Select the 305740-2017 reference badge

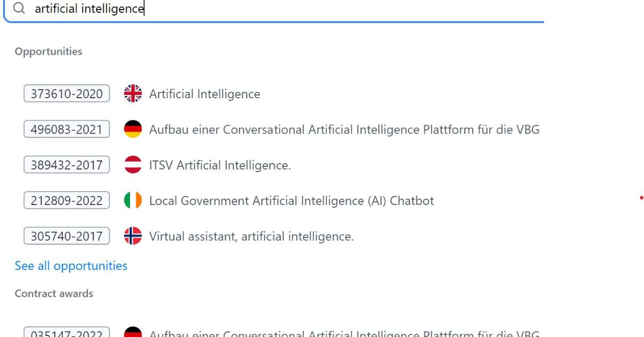click(67, 236)
